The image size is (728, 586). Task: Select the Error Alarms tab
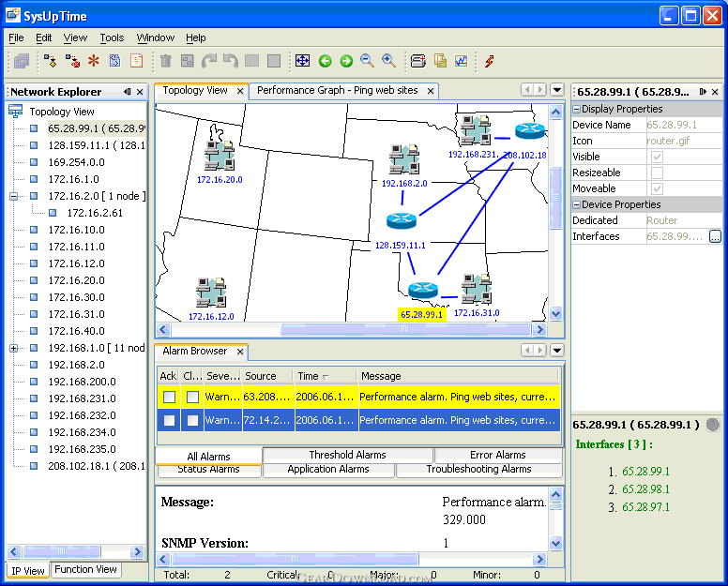pos(498,455)
